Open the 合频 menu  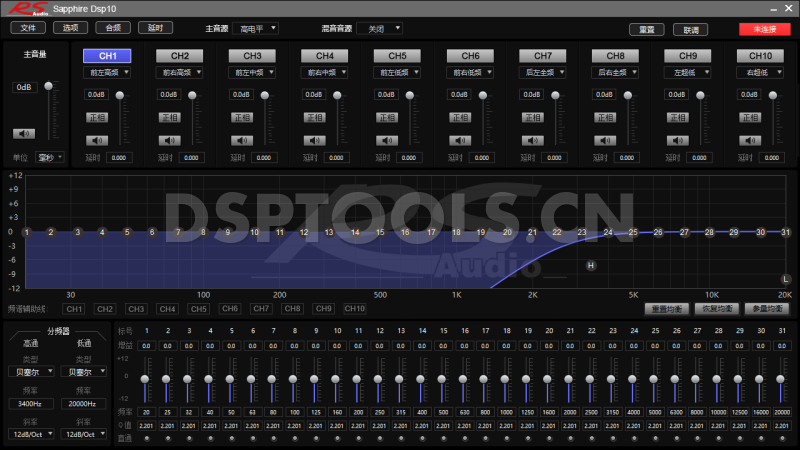(x=113, y=28)
